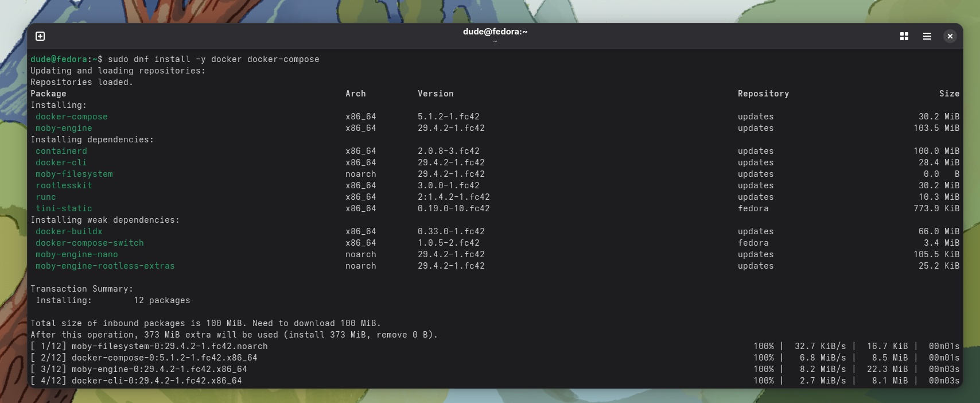Click the 22.3 MiB downloaded size

tap(888, 369)
